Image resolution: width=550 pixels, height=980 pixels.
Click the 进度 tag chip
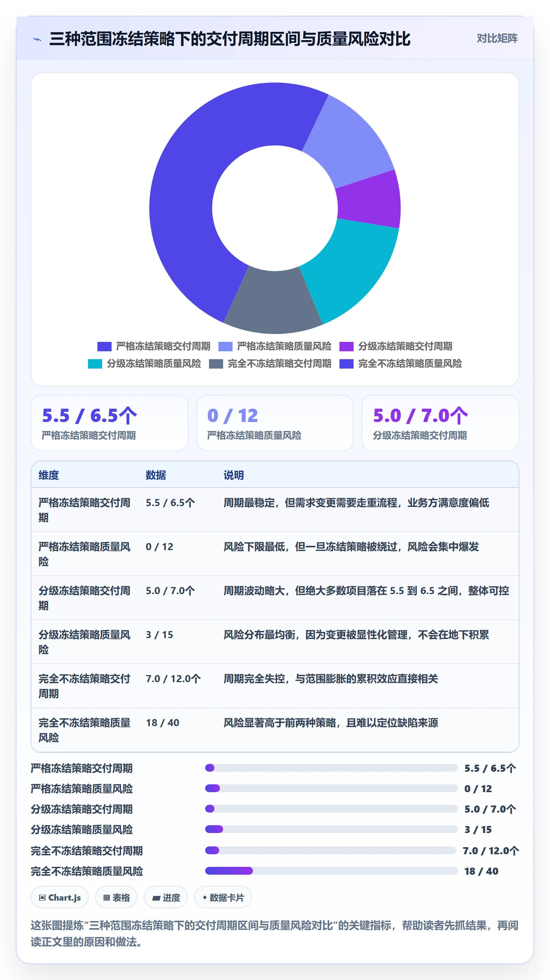(x=166, y=897)
